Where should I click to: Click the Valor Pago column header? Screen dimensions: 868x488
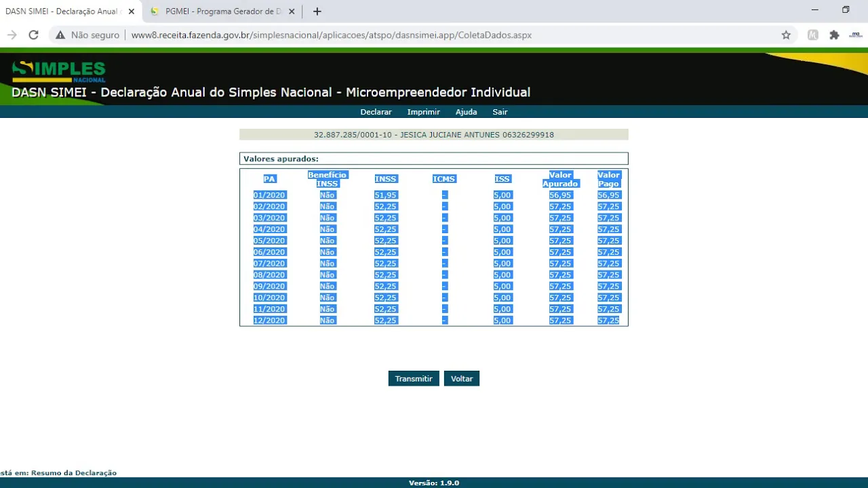pos(609,179)
